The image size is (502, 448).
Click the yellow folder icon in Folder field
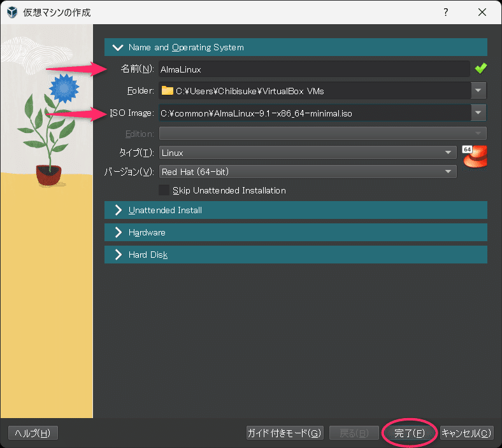(167, 91)
